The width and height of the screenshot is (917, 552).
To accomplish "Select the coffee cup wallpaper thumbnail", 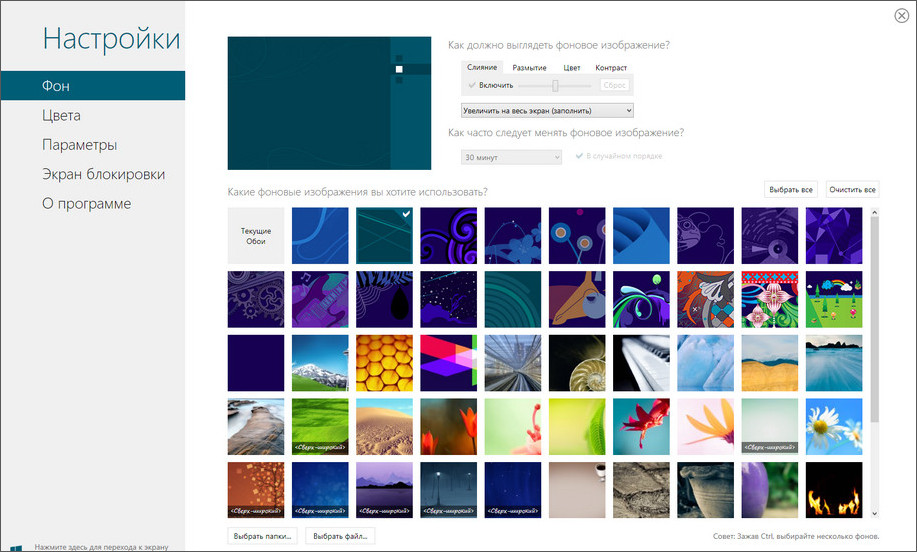I will pos(577,490).
